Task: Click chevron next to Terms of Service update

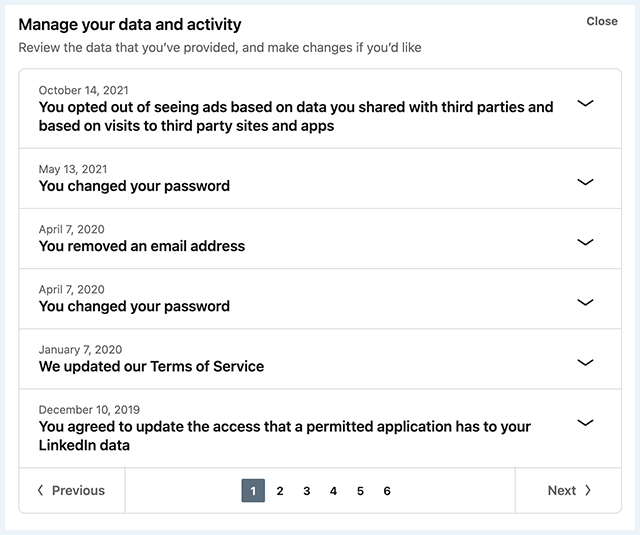Action: tap(586, 362)
